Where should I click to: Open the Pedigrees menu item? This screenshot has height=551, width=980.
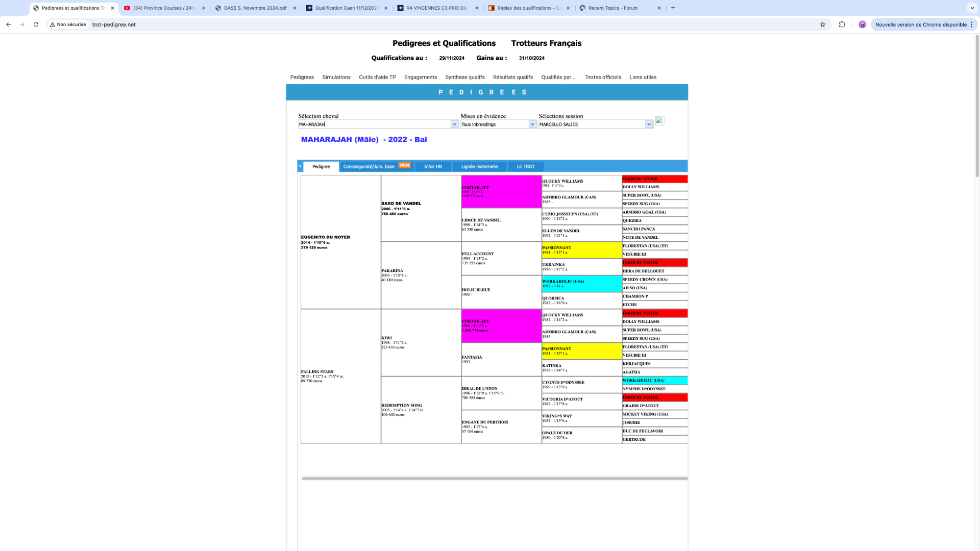pos(302,78)
